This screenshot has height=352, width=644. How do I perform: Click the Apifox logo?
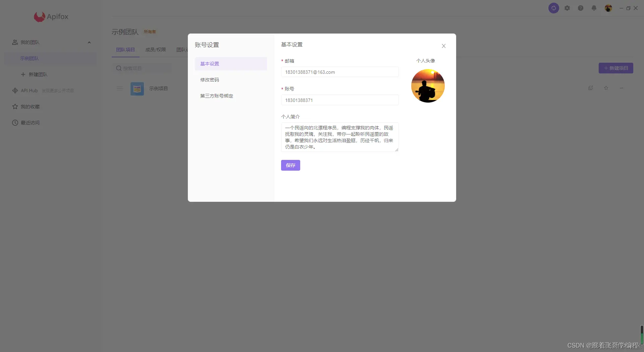[51, 16]
